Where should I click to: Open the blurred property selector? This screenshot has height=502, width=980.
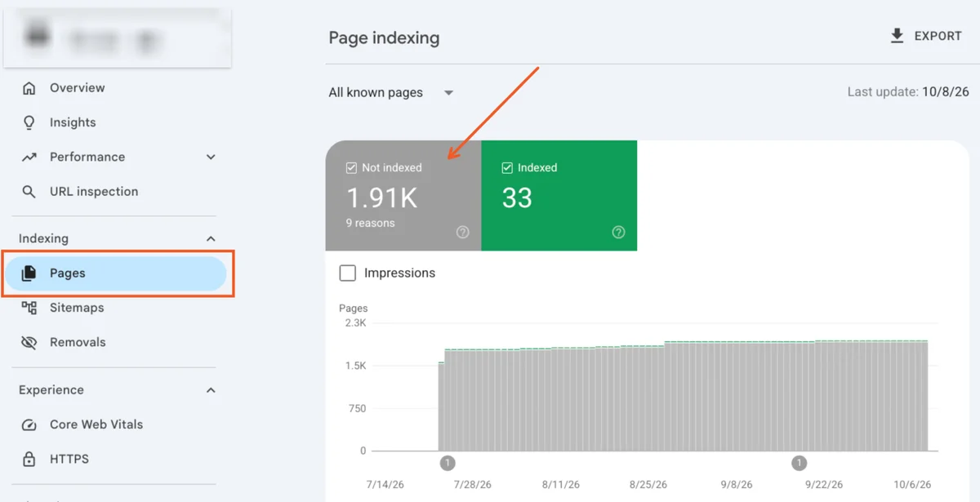pyautogui.click(x=117, y=38)
